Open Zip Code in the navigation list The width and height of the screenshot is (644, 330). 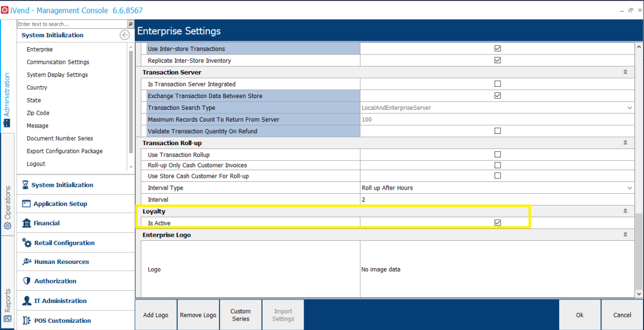(x=38, y=113)
